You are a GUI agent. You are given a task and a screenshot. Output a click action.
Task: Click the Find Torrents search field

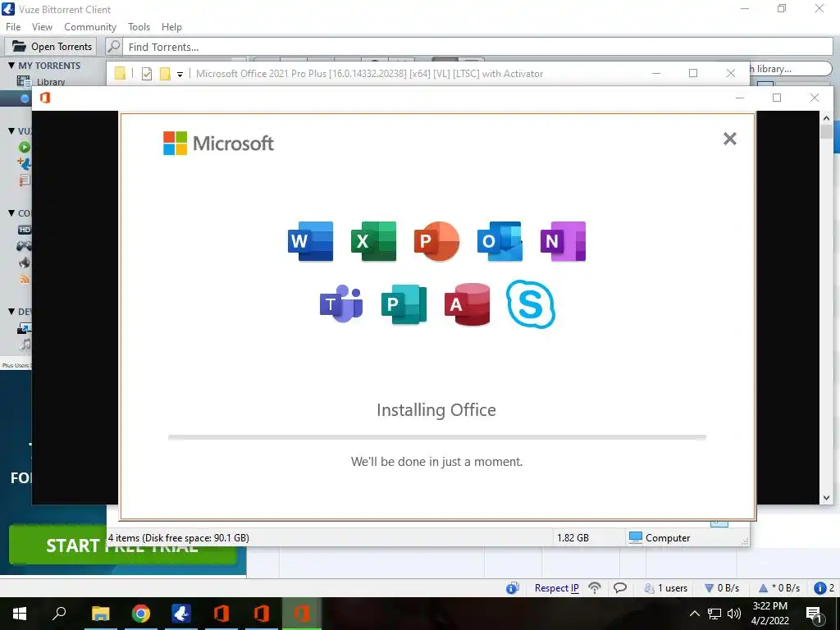coord(477,47)
